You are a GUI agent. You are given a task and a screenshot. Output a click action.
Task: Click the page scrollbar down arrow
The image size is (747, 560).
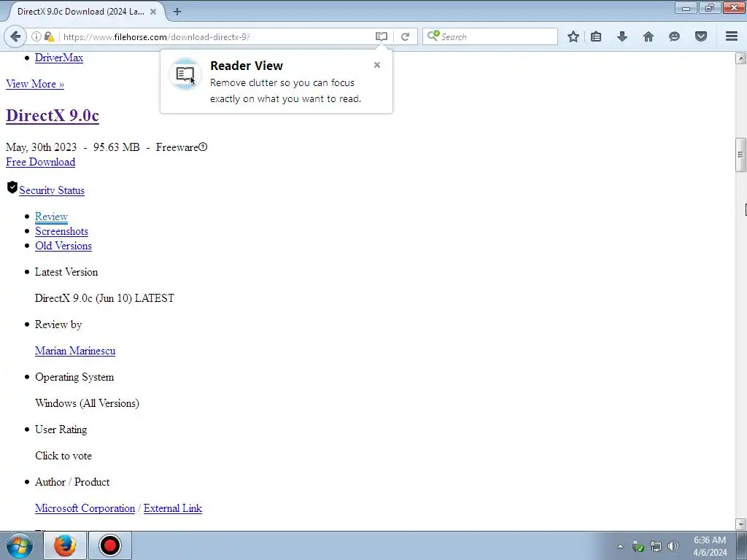(x=740, y=524)
